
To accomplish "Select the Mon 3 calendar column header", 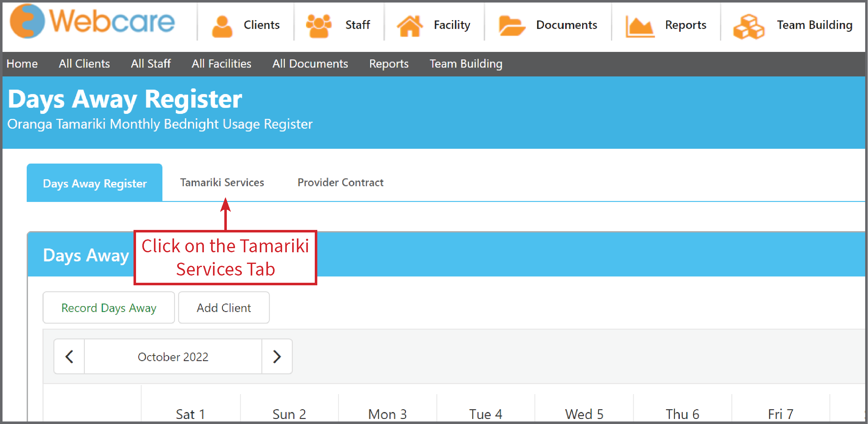I will point(387,414).
